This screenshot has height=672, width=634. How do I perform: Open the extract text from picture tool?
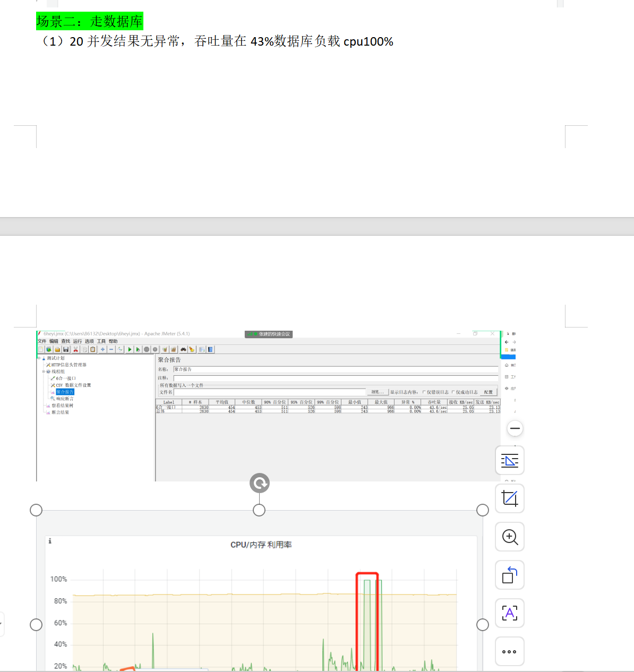tap(510, 613)
